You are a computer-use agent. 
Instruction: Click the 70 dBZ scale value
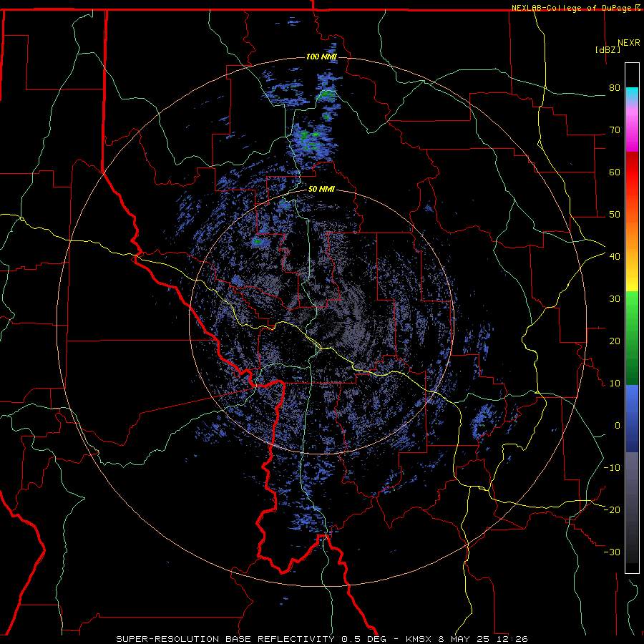pyautogui.click(x=615, y=130)
